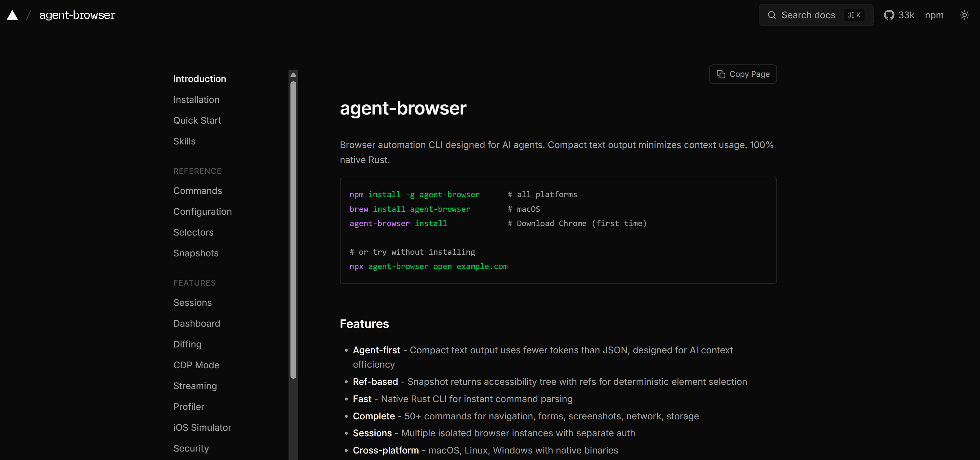The height and width of the screenshot is (460, 980).
Task: Click the '# Download Chrome (first time)' comment
Action: pos(577,223)
